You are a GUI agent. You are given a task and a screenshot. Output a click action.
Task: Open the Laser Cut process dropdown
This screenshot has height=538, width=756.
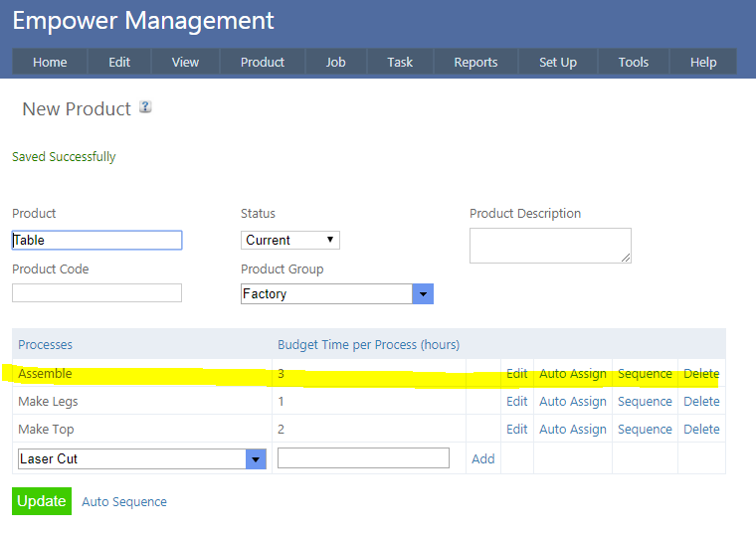[256, 458]
